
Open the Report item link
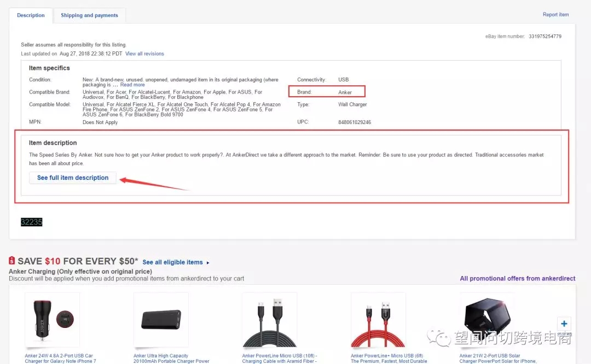click(555, 14)
